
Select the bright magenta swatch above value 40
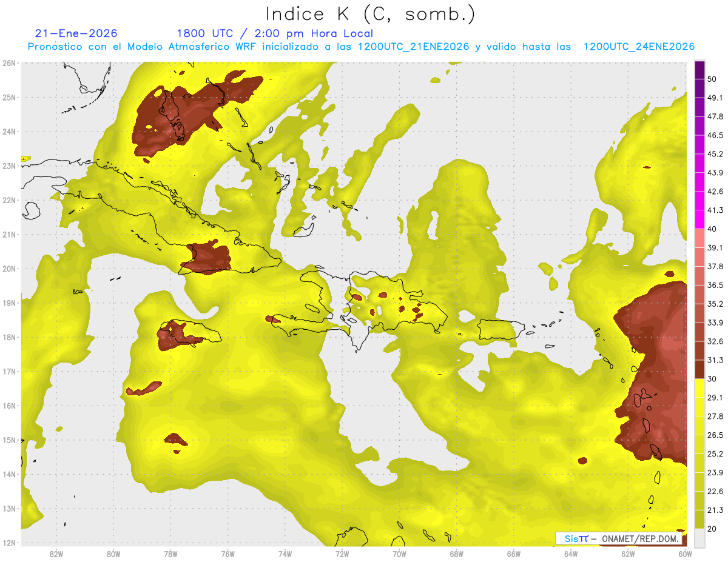point(699,219)
